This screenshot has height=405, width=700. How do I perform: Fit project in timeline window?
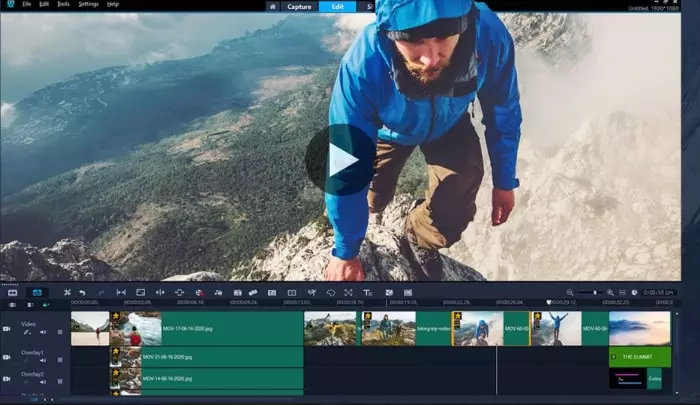click(622, 292)
